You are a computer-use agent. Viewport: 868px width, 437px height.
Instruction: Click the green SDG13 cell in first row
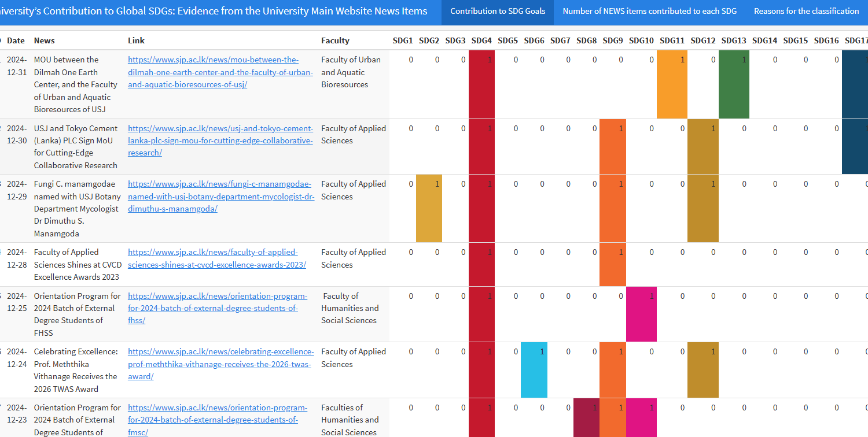[x=734, y=84]
